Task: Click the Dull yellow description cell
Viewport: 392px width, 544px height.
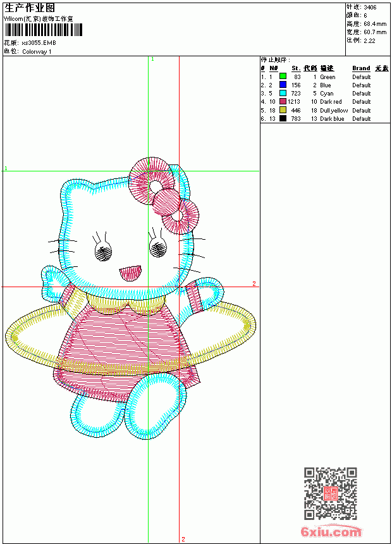Action: [x=334, y=111]
